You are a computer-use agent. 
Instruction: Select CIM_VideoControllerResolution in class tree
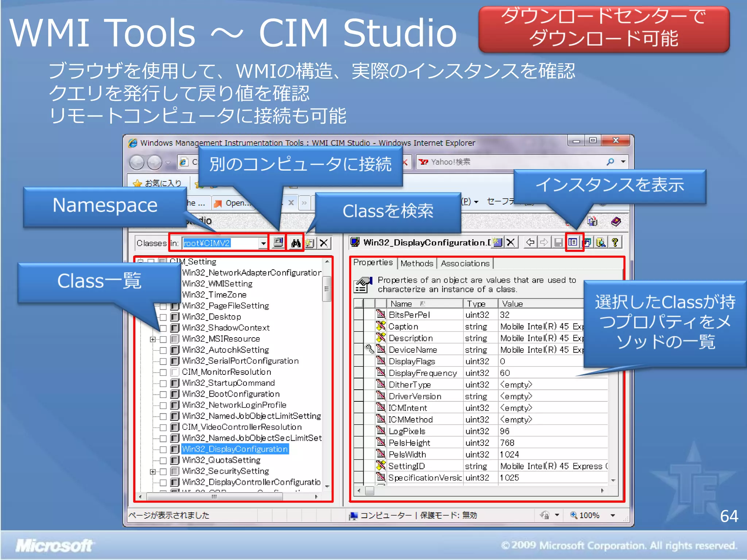tap(241, 427)
